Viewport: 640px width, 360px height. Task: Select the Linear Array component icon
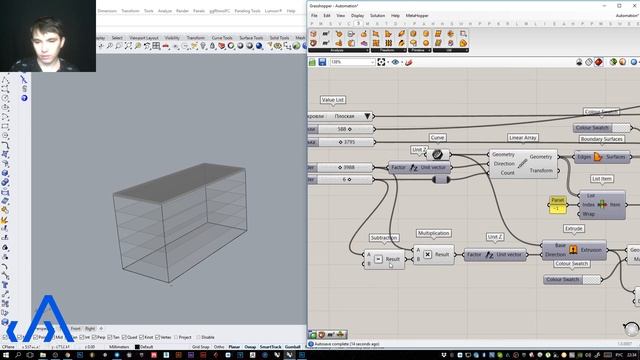pos(522,164)
